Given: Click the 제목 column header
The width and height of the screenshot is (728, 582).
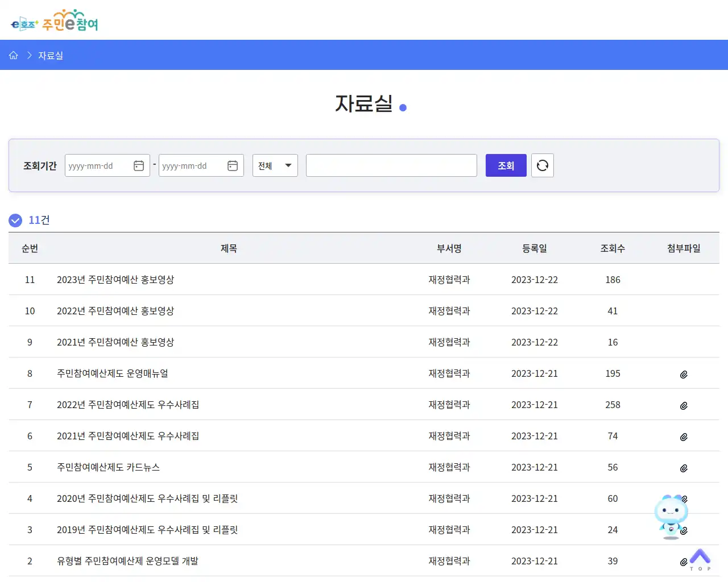Looking at the screenshot, I should click(x=229, y=248).
